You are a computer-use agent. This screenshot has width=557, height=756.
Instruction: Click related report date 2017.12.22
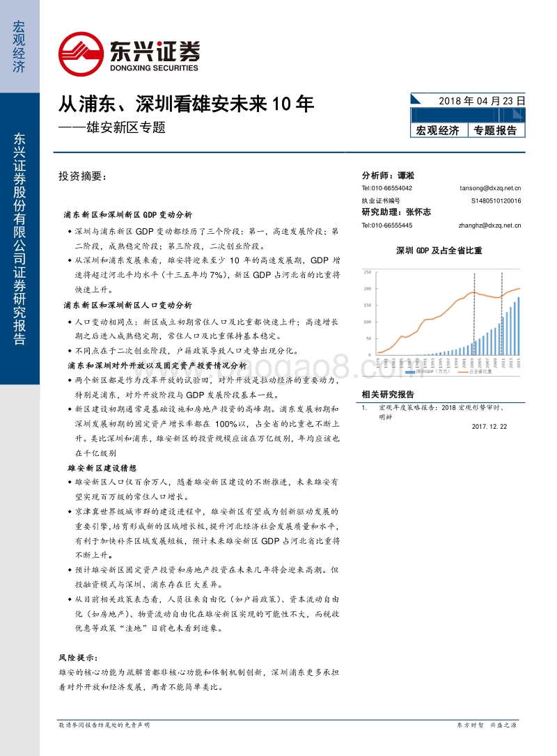pos(489,426)
